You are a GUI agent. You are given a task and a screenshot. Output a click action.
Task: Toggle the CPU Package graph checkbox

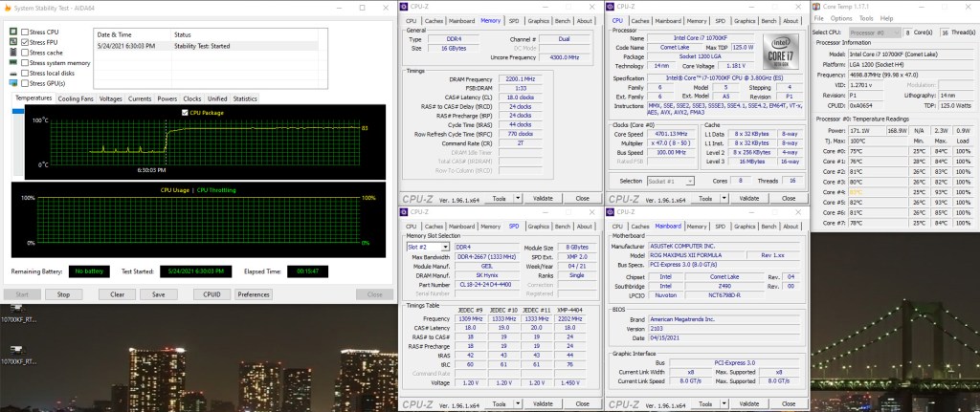point(186,112)
